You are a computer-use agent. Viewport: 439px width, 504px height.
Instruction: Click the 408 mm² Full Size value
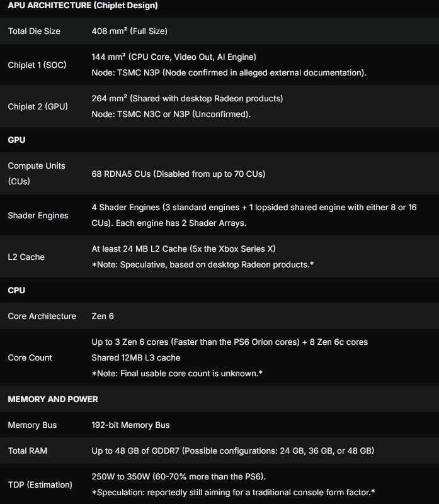(x=130, y=31)
